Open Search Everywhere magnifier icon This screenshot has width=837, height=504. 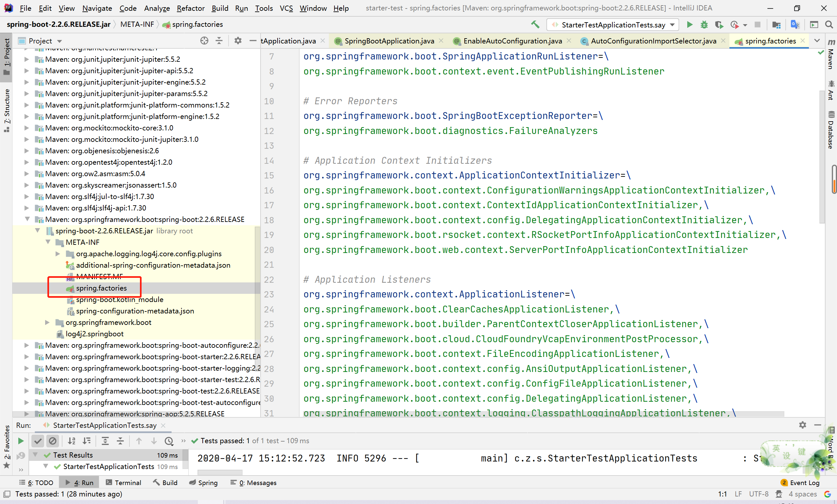(x=829, y=25)
